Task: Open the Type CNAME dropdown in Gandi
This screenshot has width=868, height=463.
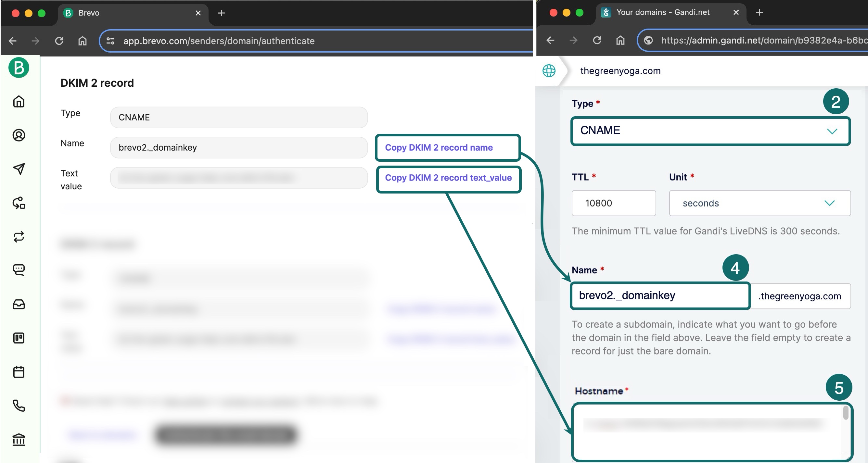Action: pyautogui.click(x=710, y=131)
